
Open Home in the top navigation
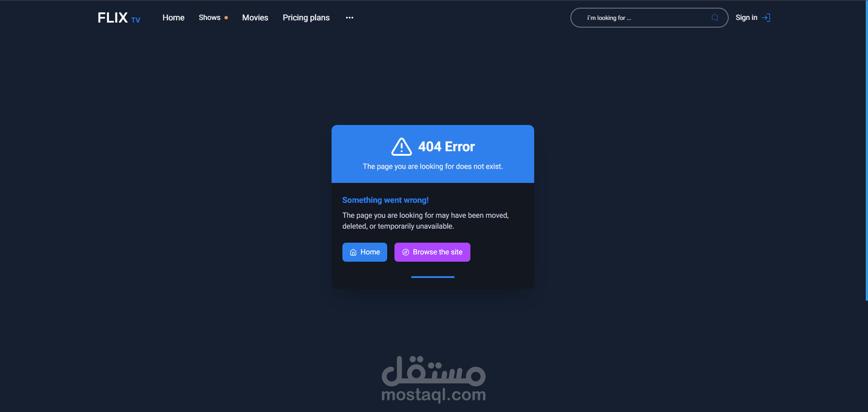click(x=173, y=18)
